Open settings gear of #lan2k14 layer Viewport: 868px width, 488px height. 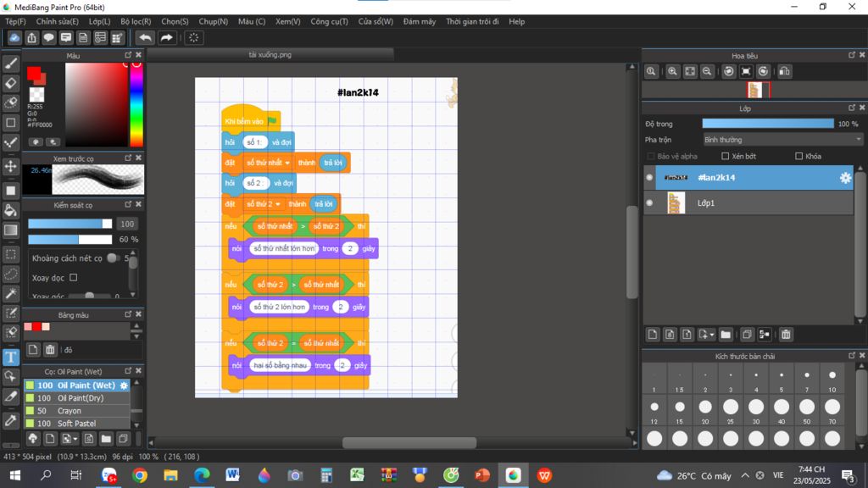pyautogui.click(x=845, y=178)
